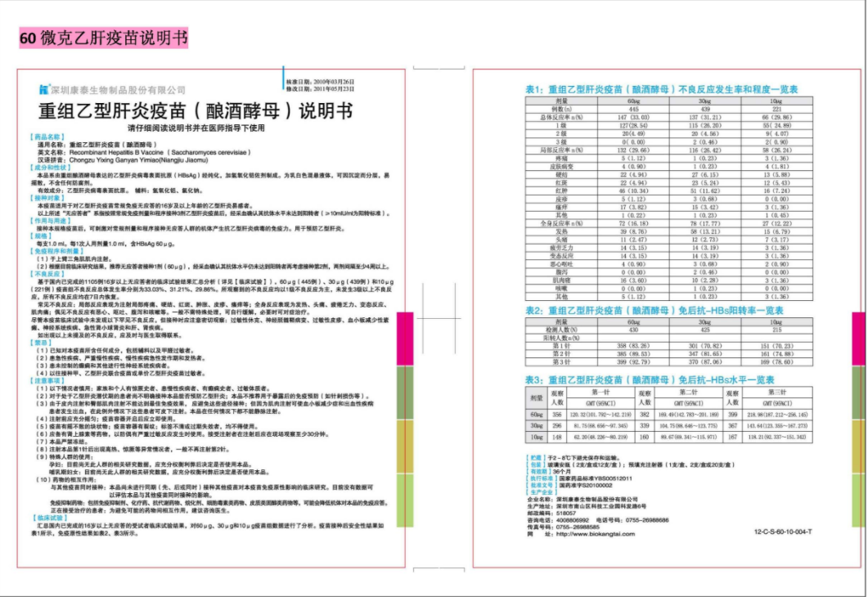The width and height of the screenshot is (868, 597).
Task: Click the section heading 【规格】
Action: (42, 236)
